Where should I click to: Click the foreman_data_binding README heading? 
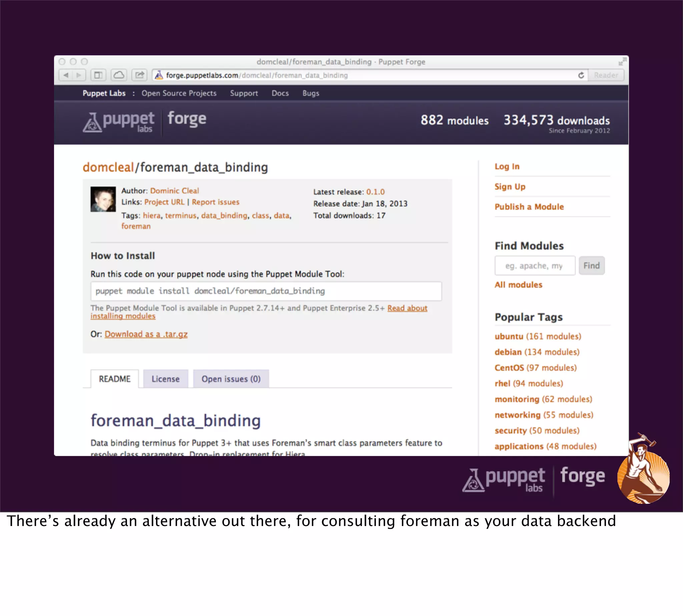[175, 421]
